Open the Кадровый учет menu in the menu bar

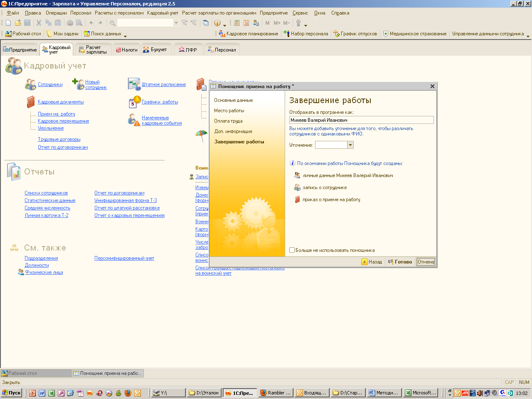(x=163, y=13)
